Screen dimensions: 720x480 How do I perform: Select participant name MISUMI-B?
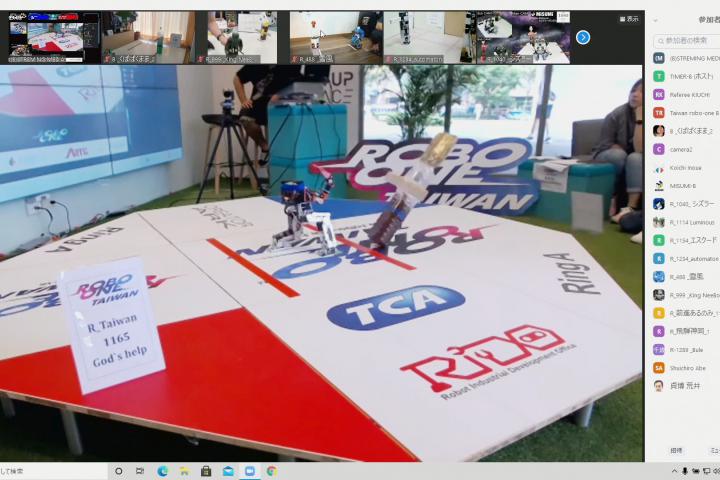pos(683,186)
